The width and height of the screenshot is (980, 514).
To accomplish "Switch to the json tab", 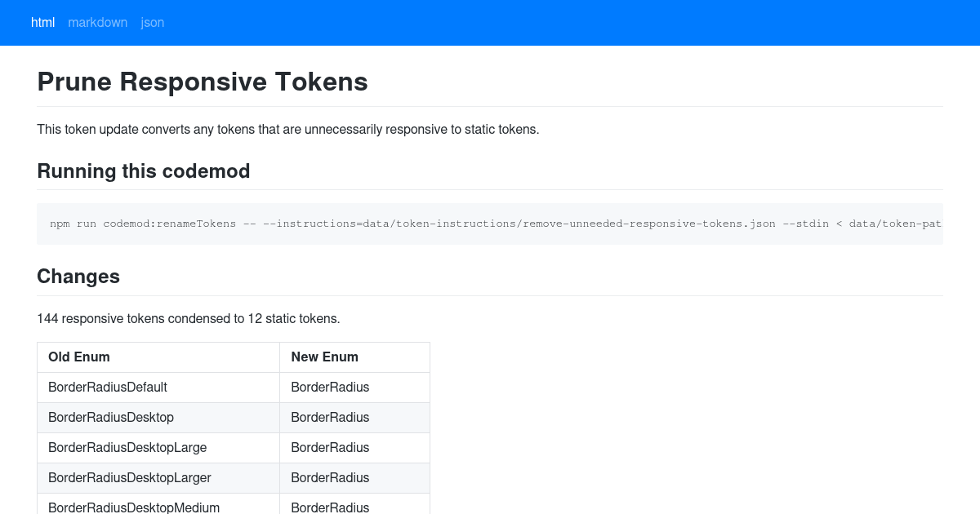I will pos(152,23).
